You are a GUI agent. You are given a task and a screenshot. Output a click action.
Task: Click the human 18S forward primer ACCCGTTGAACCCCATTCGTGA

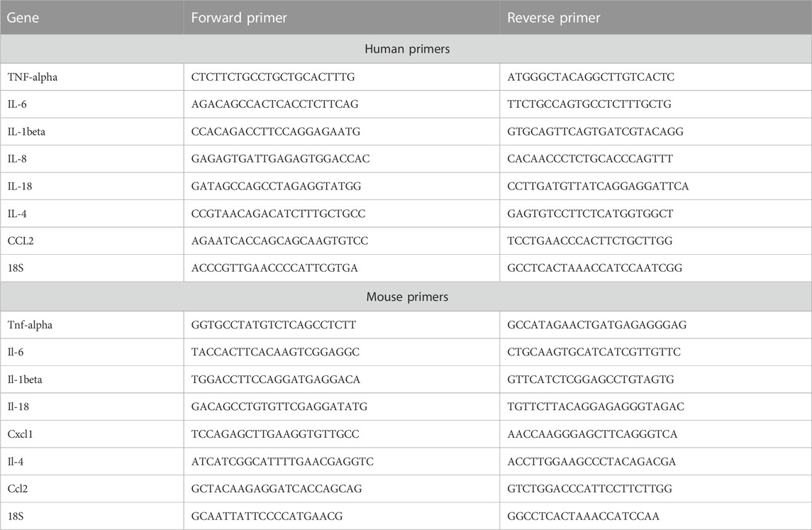click(x=274, y=268)
